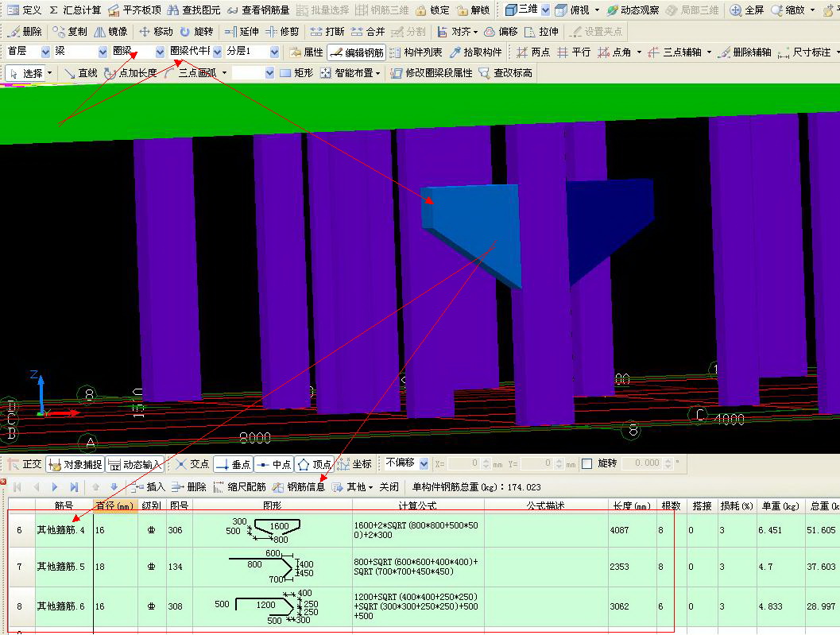Viewport: 840px width, 635px height.
Task: Open 构件列表 component list
Action: (416, 52)
